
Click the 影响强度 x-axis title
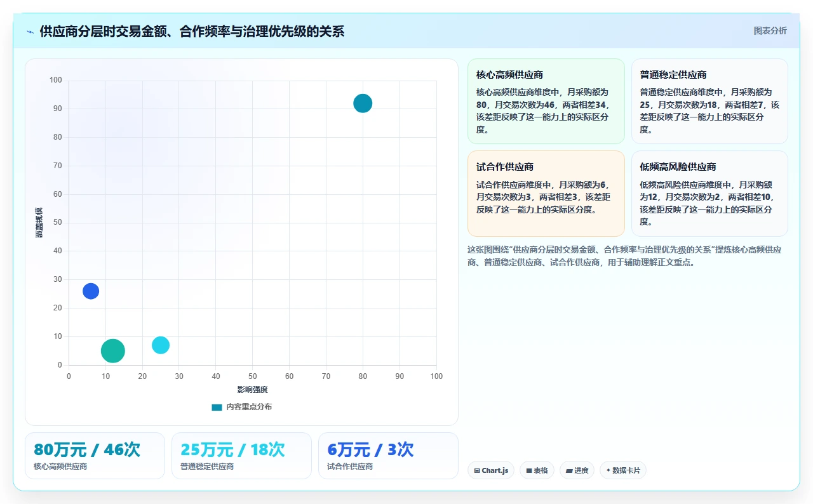coord(253,389)
